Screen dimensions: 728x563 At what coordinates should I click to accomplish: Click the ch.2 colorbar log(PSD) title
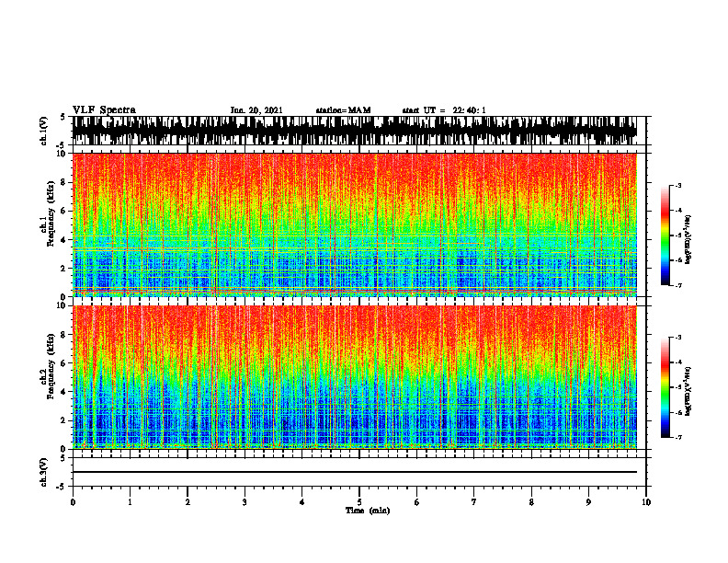pos(688,391)
